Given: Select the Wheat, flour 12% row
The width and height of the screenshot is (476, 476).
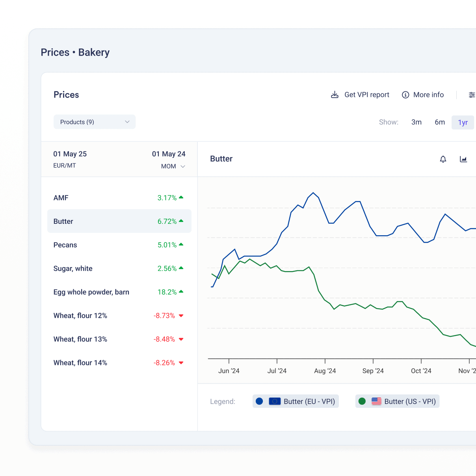Looking at the screenshot, I should point(119,316).
